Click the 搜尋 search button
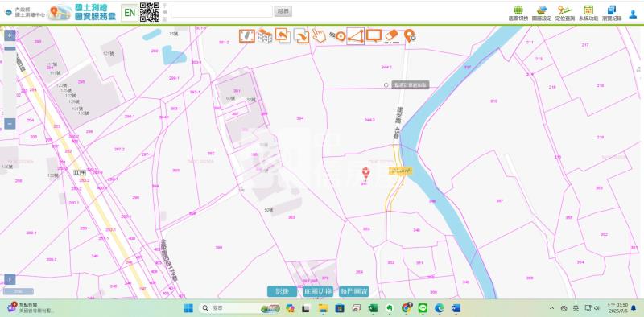644x317 pixels. (283, 11)
